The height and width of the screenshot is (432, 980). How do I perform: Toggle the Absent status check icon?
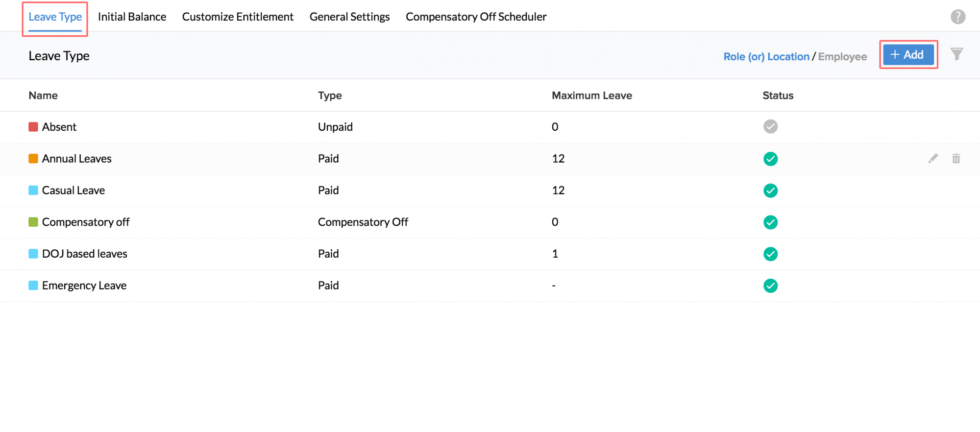[770, 127]
